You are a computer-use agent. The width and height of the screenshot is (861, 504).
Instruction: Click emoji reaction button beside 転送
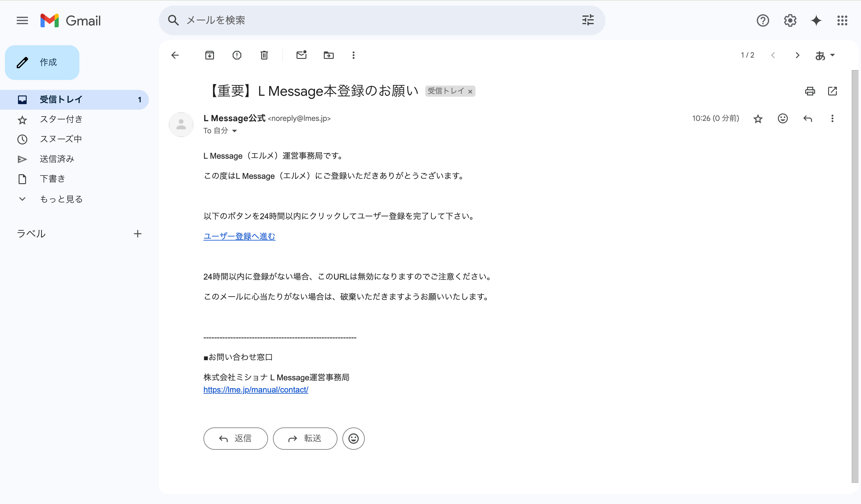[353, 439]
